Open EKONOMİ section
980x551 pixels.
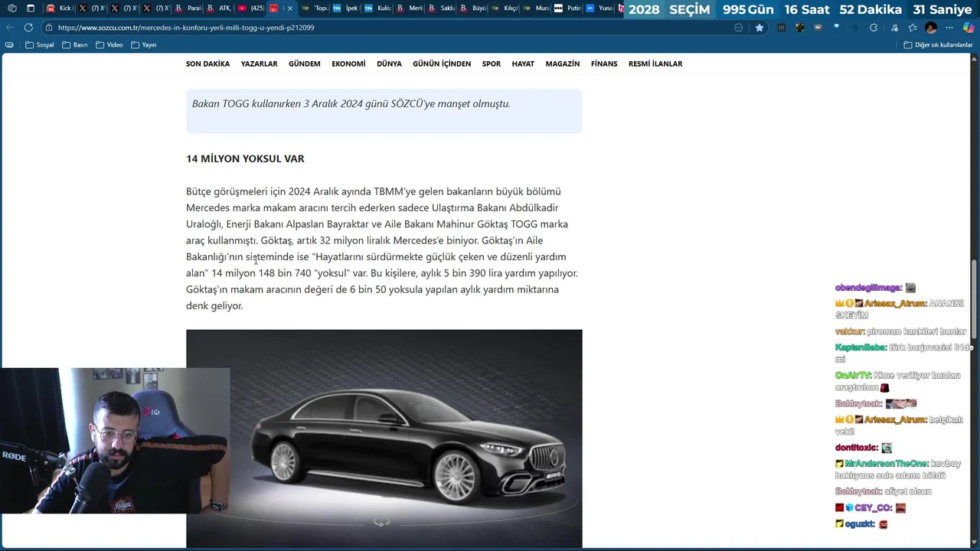click(348, 64)
